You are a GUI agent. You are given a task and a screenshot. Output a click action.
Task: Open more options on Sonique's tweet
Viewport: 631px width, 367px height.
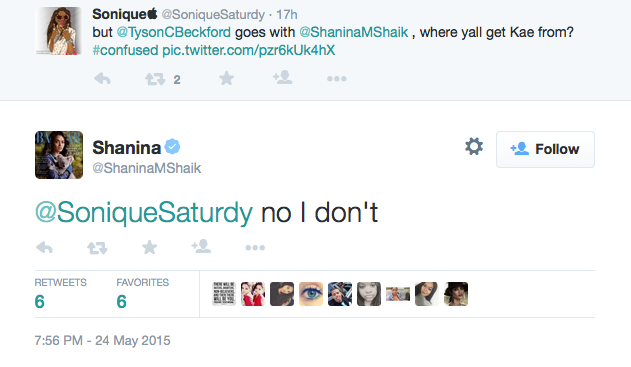click(336, 79)
